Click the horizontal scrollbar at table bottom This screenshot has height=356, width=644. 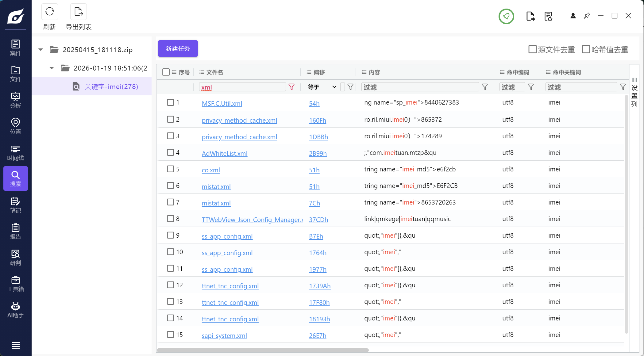[263, 350]
